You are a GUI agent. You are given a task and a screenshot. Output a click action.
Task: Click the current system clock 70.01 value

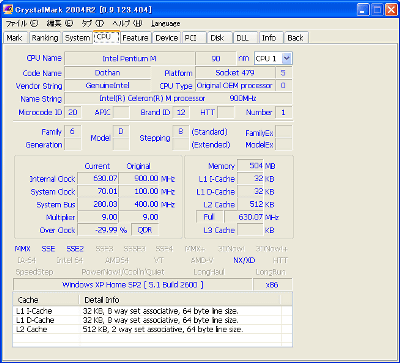click(x=98, y=192)
